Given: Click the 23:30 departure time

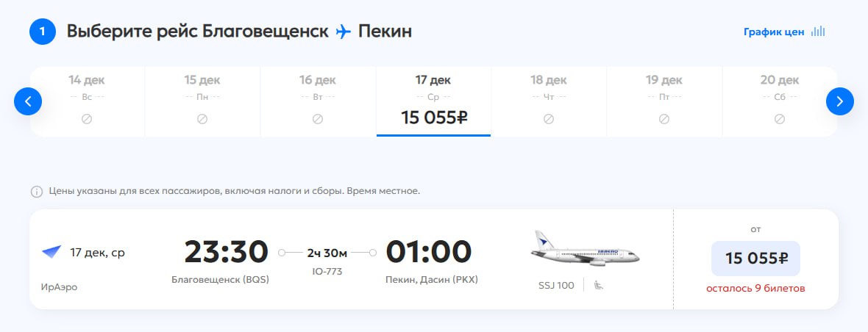Looking at the screenshot, I should point(226,252).
